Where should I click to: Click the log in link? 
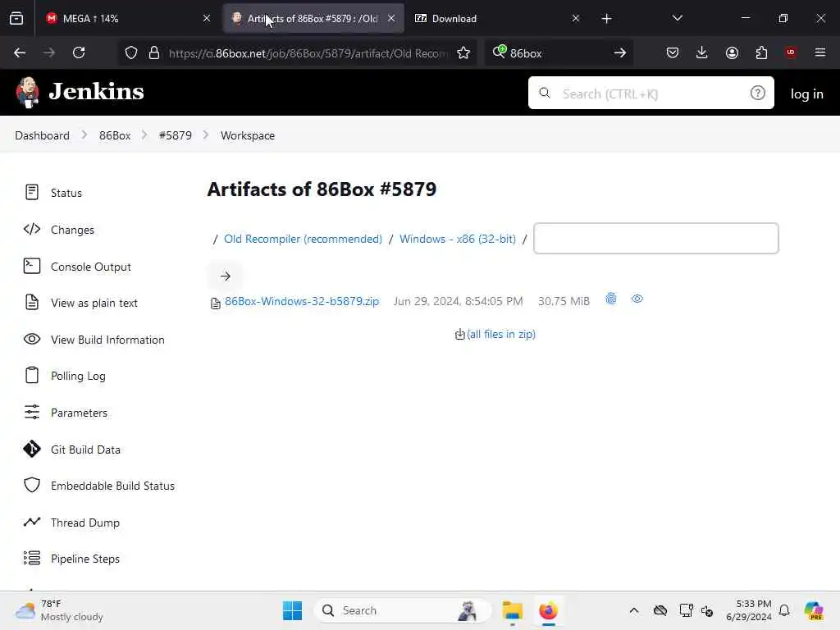pyautogui.click(x=807, y=94)
